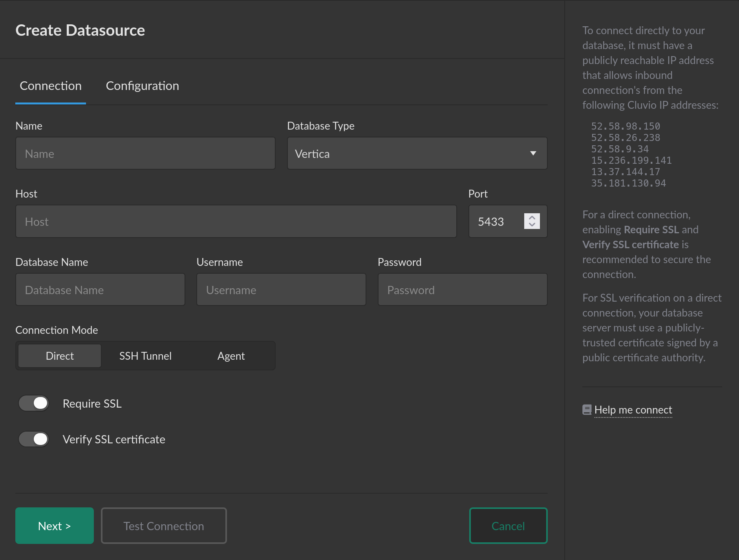The height and width of the screenshot is (560, 739).
Task: Click the Test Connection button
Action: 164,526
